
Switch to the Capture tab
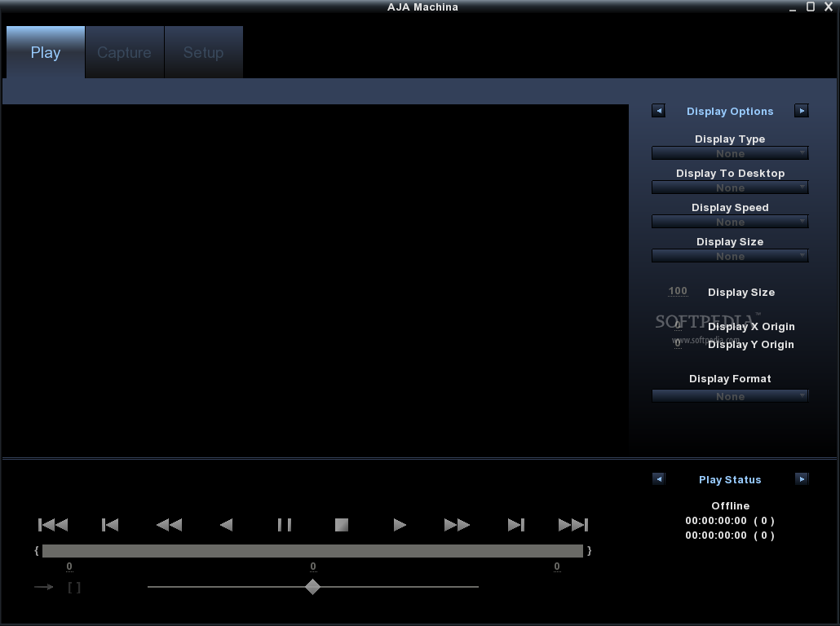124,52
